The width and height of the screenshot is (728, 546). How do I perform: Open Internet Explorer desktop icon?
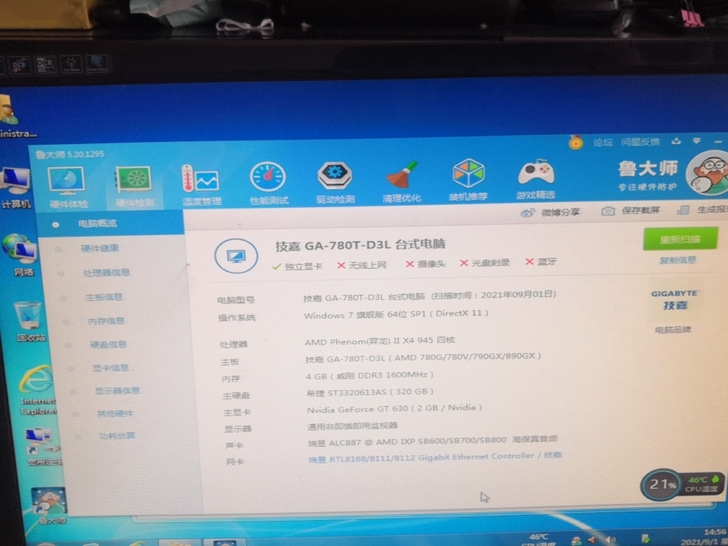coord(37,389)
